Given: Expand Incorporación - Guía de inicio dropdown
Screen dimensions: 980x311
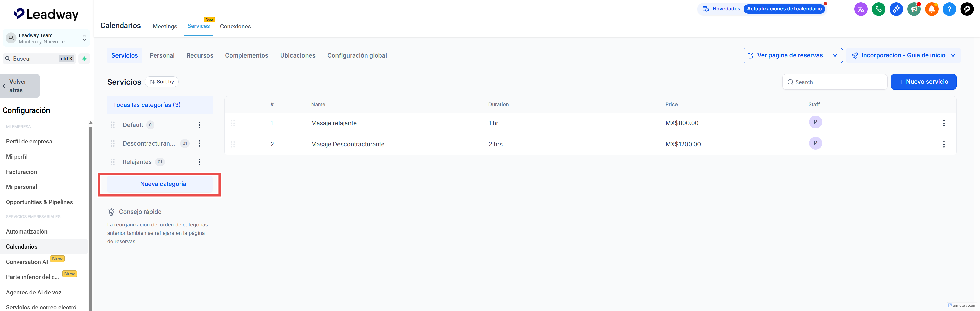Looking at the screenshot, I should [x=953, y=55].
